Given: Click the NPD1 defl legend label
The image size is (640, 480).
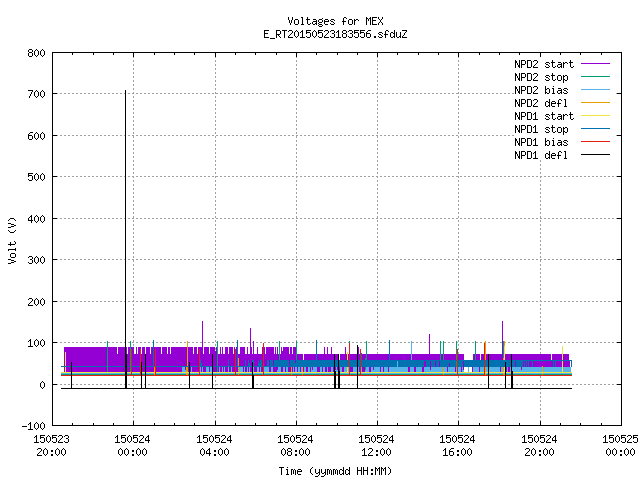Looking at the screenshot, I should coord(541,155).
